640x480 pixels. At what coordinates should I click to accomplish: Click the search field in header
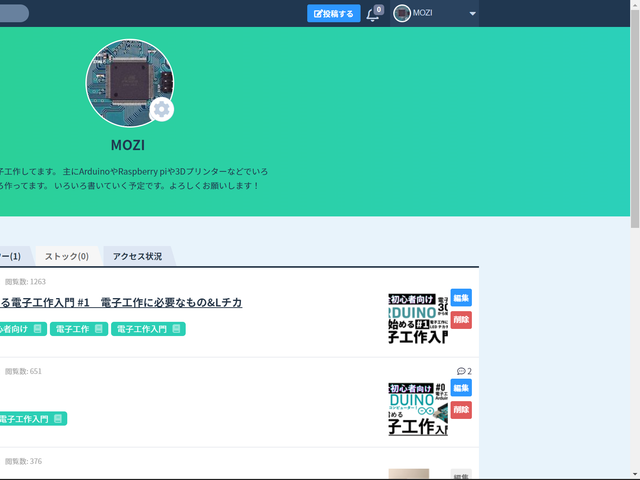pyautogui.click(x=14, y=13)
